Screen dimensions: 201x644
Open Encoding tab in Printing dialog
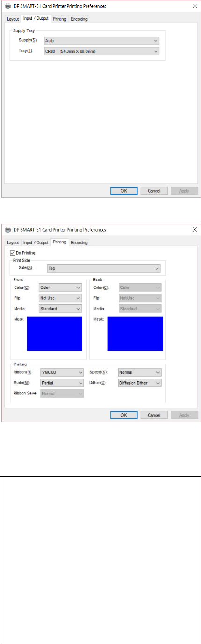tap(79, 243)
